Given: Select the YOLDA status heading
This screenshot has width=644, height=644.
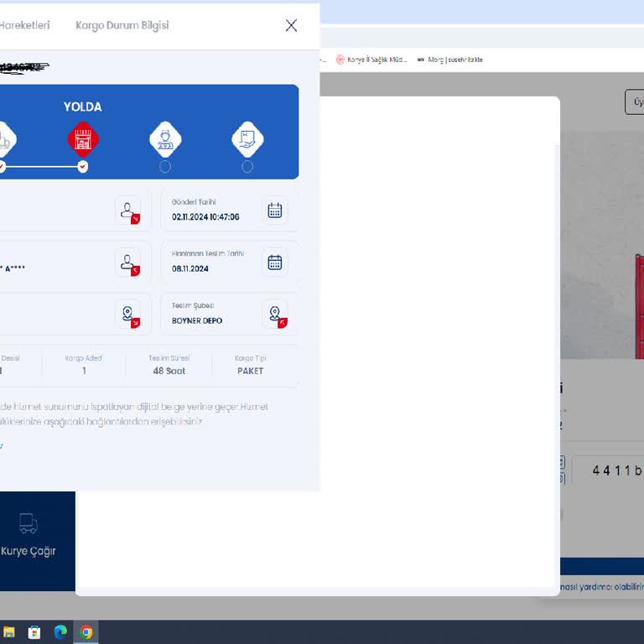Looking at the screenshot, I should [x=82, y=106].
